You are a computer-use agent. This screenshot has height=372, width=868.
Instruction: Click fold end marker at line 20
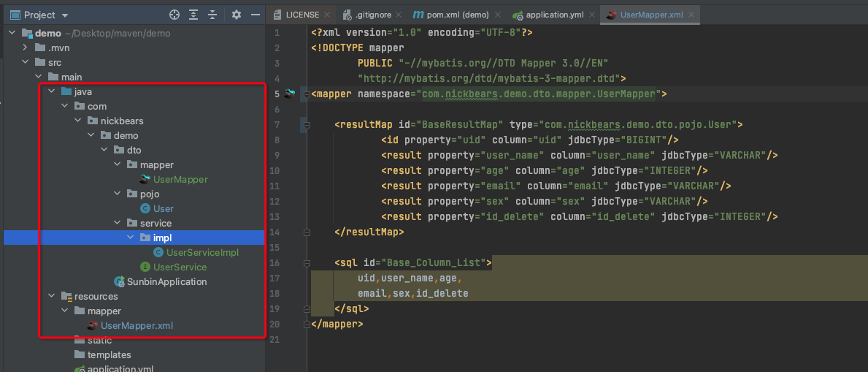tap(306, 323)
